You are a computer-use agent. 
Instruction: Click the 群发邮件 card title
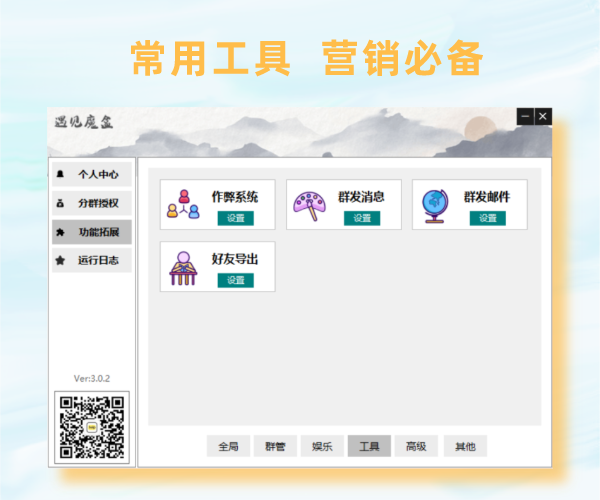point(487,197)
